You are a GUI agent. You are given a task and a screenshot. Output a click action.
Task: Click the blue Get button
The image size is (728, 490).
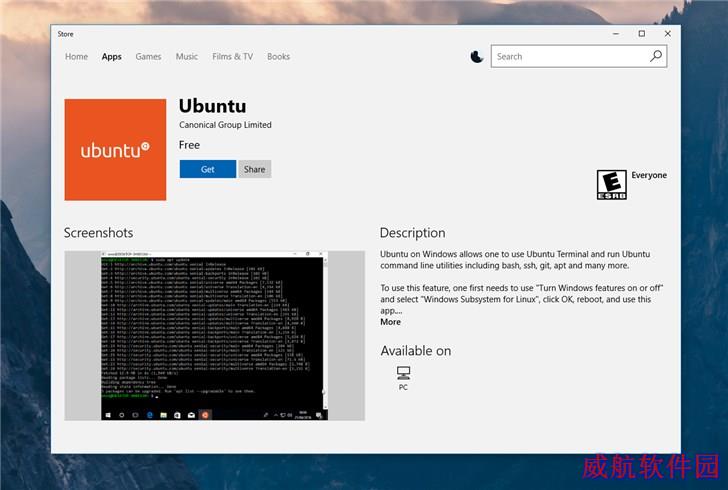208,169
